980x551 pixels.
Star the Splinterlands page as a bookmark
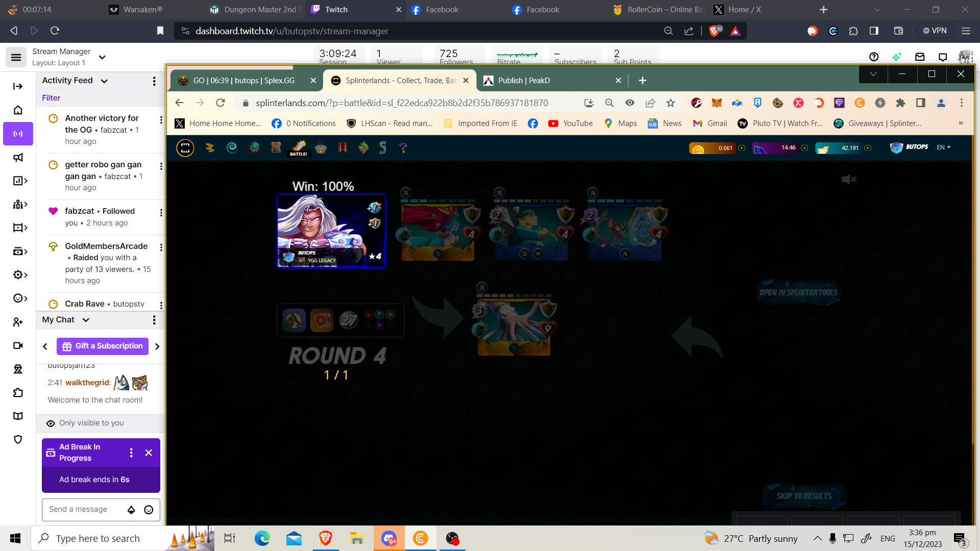(671, 103)
